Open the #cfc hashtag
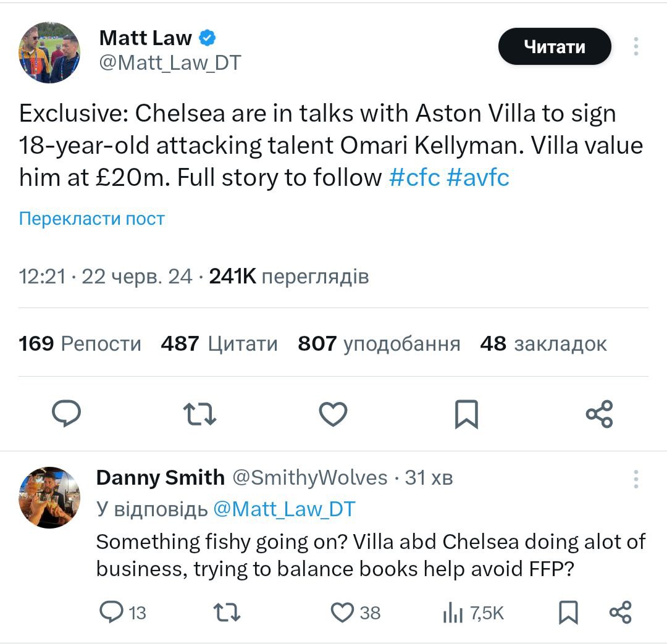The height and width of the screenshot is (644, 667). coord(414,178)
